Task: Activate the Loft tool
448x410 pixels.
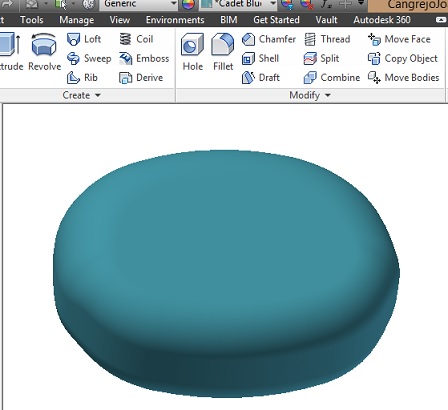Action: (x=84, y=39)
